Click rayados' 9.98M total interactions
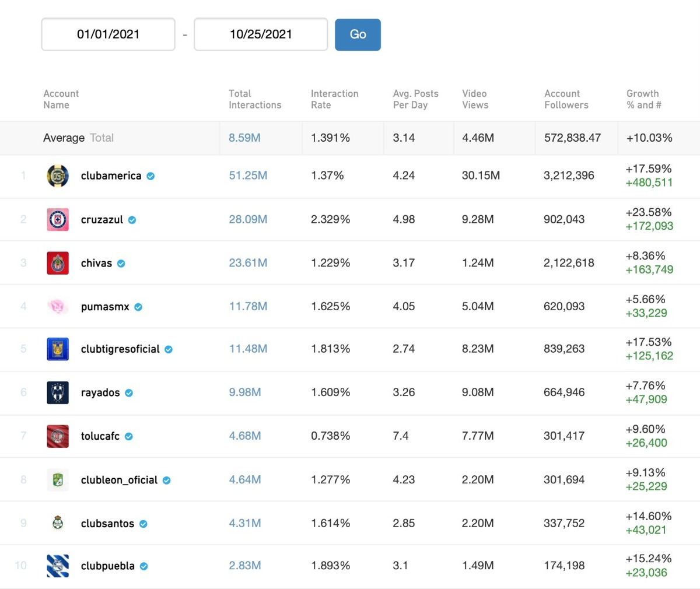The width and height of the screenshot is (700, 589). pos(245,392)
